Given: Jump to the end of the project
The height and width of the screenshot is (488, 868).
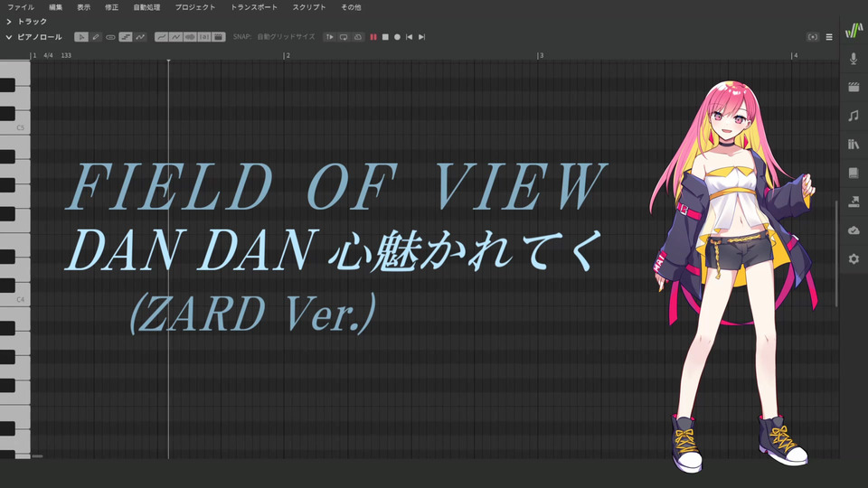Looking at the screenshot, I should click(x=422, y=37).
